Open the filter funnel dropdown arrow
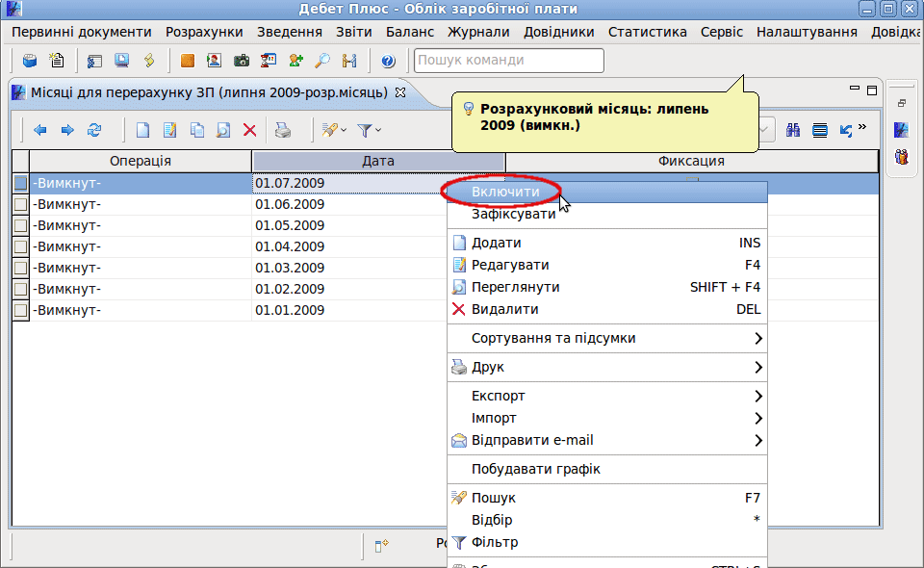Viewport: 924px width, 568px height. tap(378, 130)
